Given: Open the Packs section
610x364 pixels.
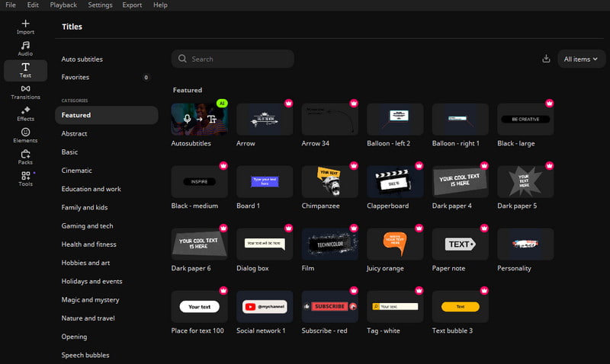Looking at the screenshot, I should 25,157.
